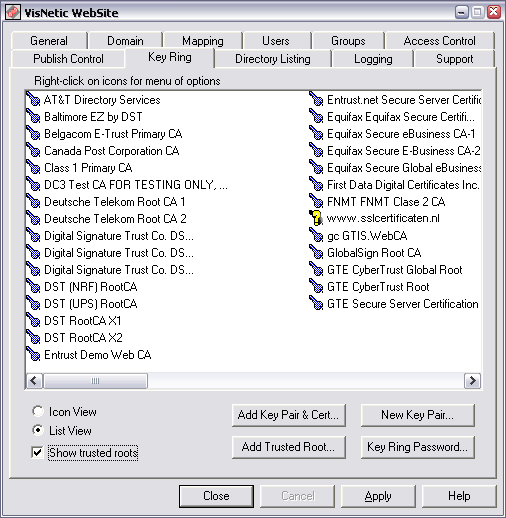Viewport: 506px width, 518px height.
Task: Click key icon for Equifax Secure E-Business CA-2
Action: [x=316, y=150]
